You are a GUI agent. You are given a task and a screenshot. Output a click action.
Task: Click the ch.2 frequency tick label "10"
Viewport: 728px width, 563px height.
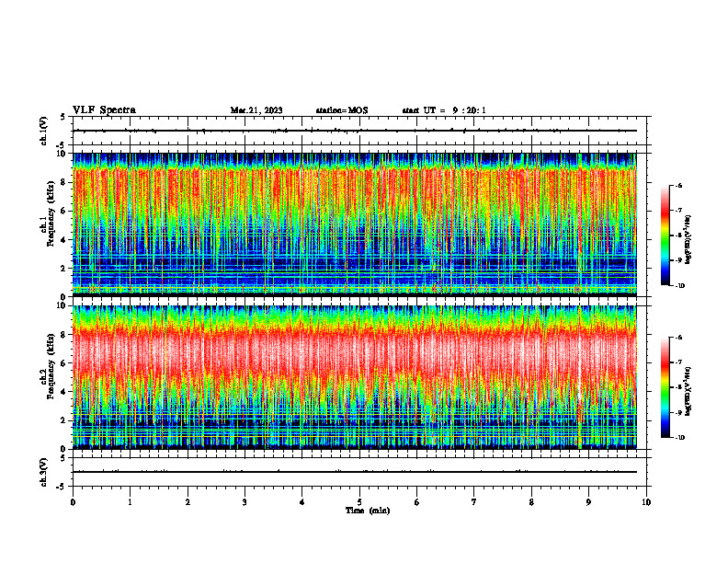tap(62, 305)
